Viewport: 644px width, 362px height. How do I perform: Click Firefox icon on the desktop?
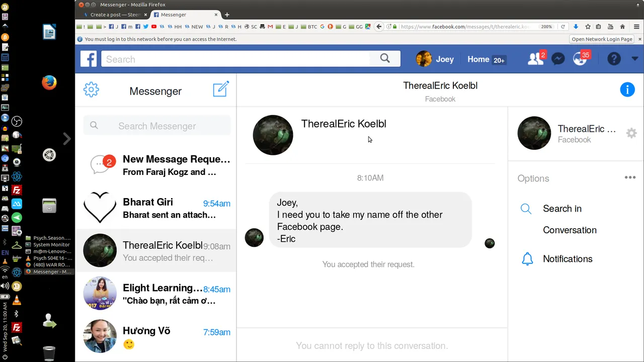(x=49, y=82)
